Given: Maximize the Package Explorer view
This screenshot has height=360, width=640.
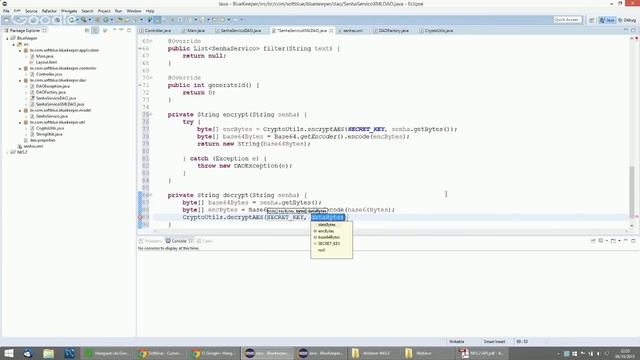Looking at the screenshot, I should pos(129,30).
